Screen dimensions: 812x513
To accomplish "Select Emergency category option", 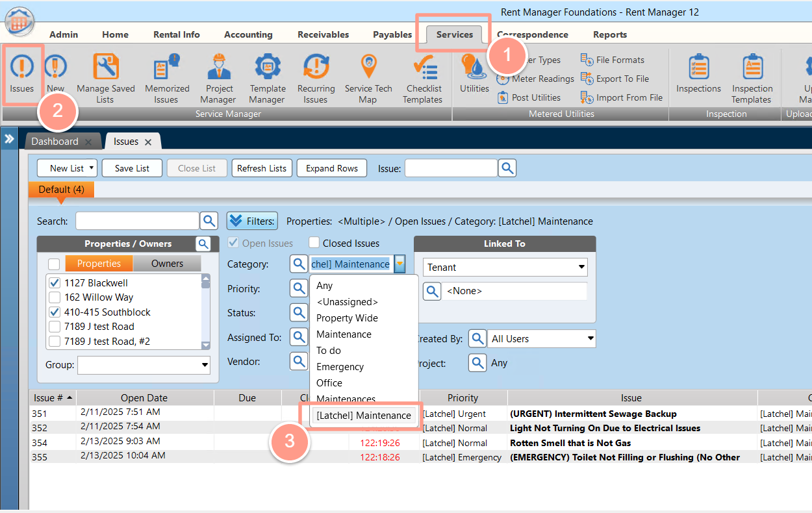I will pyautogui.click(x=340, y=367).
